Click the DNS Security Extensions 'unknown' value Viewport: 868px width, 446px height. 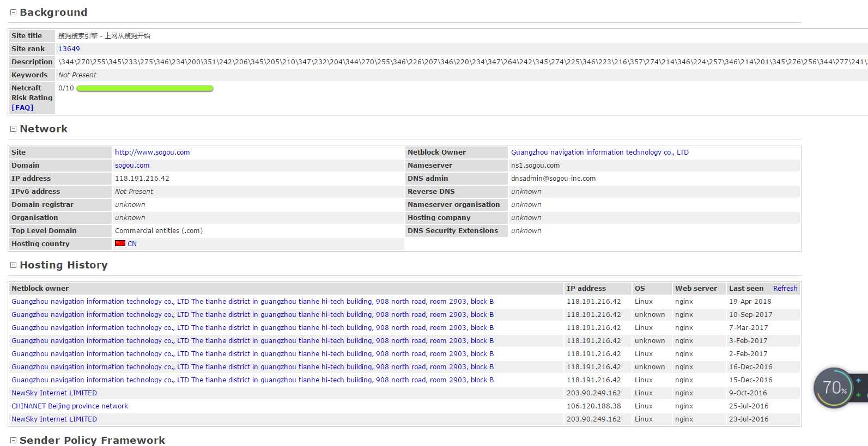(526, 230)
